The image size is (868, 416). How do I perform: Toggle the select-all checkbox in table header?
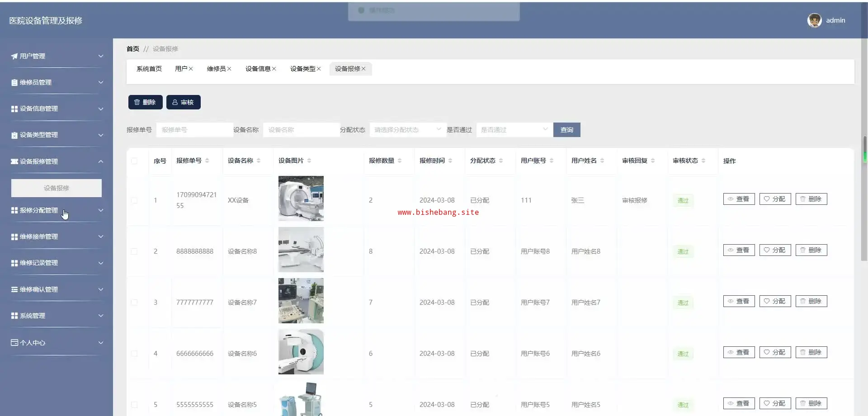(134, 161)
